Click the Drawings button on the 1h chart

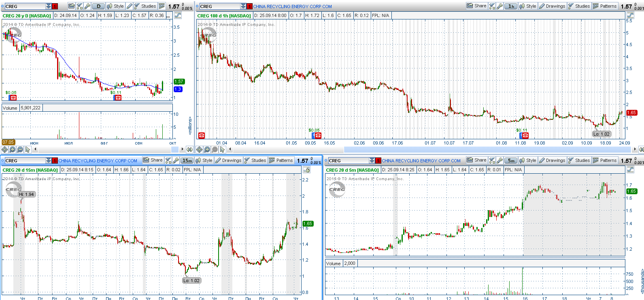tap(552, 6)
